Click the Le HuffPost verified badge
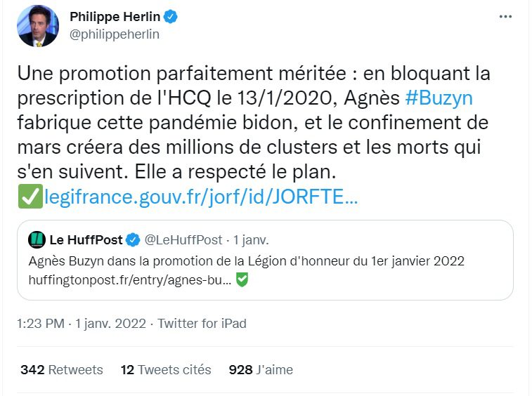The height and width of the screenshot is (396, 532). (133, 240)
